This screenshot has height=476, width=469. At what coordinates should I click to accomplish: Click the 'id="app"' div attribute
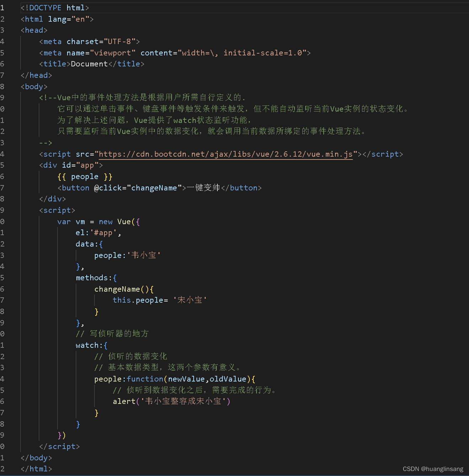click(80, 165)
